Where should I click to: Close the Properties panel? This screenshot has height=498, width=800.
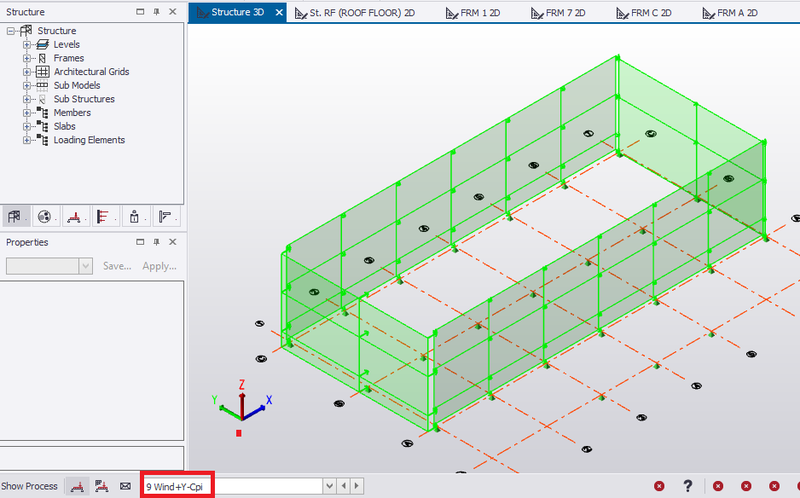click(x=173, y=242)
